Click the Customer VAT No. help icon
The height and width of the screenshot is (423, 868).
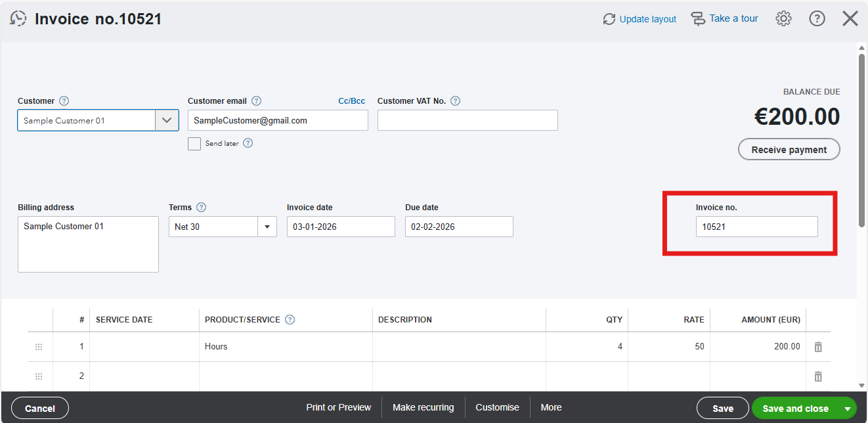click(x=455, y=101)
